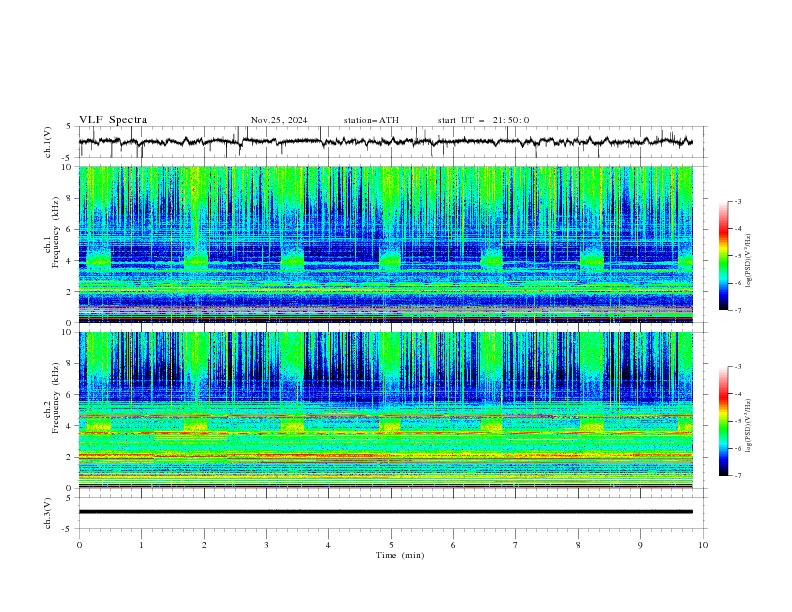Click the '-3' tick on ch.1 colorbar

click(737, 201)
